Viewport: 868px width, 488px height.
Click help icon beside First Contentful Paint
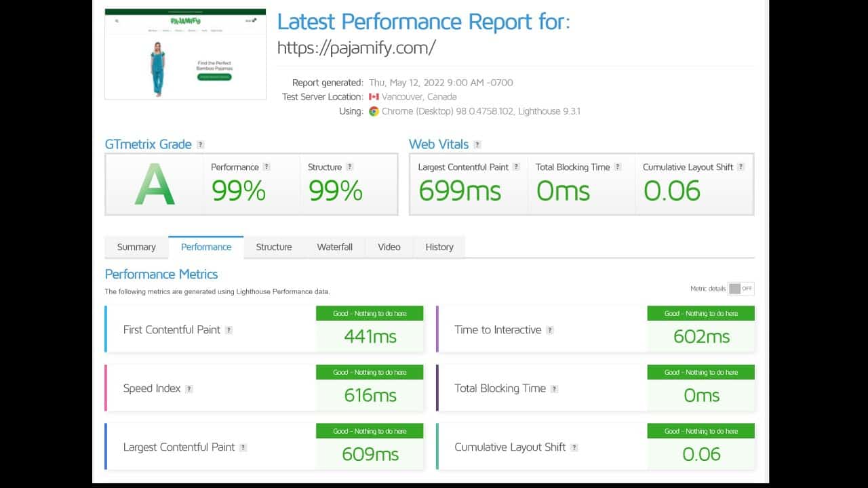pyautogui.click(x=229, y=330)
